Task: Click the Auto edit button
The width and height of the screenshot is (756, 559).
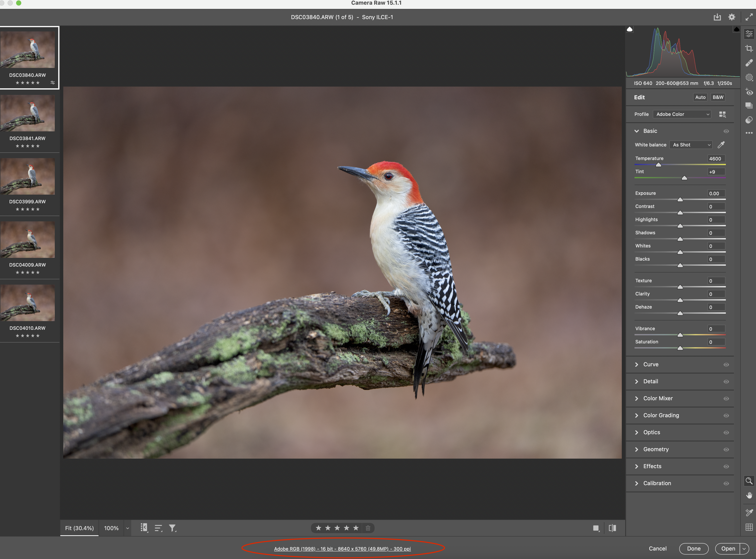Action: [700, 97]
